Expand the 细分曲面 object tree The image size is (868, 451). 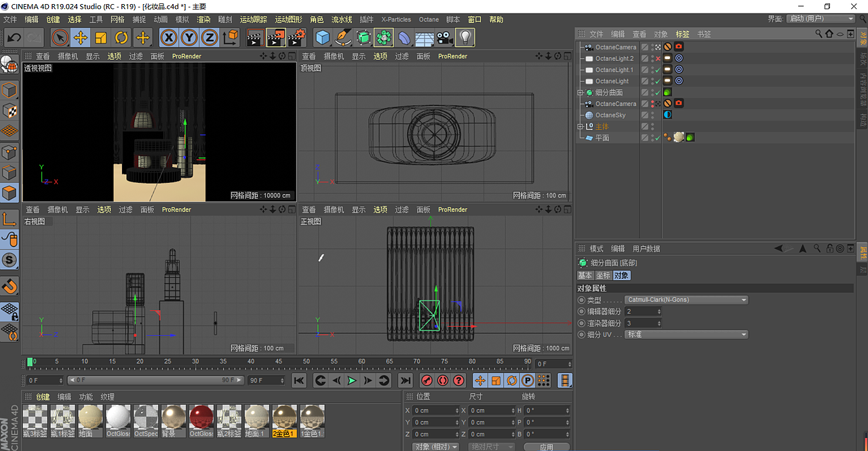pos(580,92)
